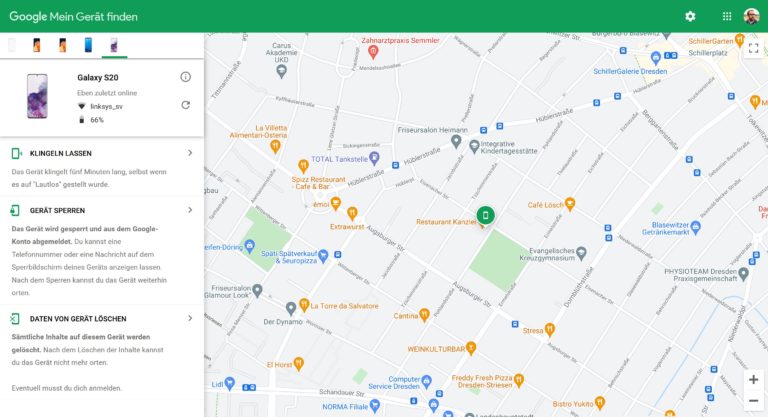The height and width of the screenshot is (417, 768).
Task: Select the first white device tab
Action: coord(12,45)
